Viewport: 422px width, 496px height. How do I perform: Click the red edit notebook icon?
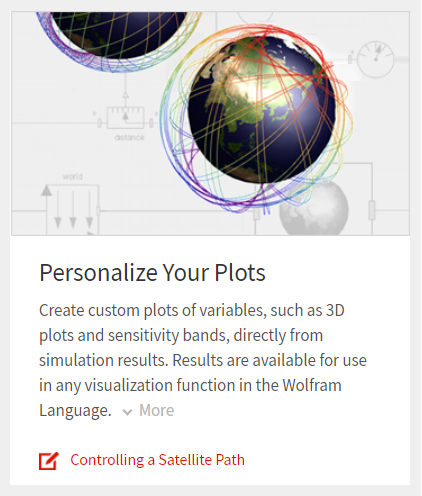49,461
